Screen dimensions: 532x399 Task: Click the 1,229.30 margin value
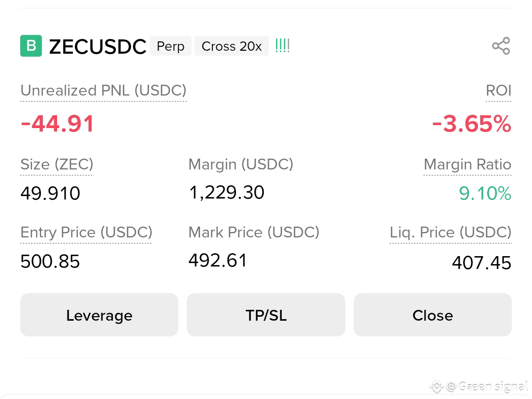tap(227, 193)
